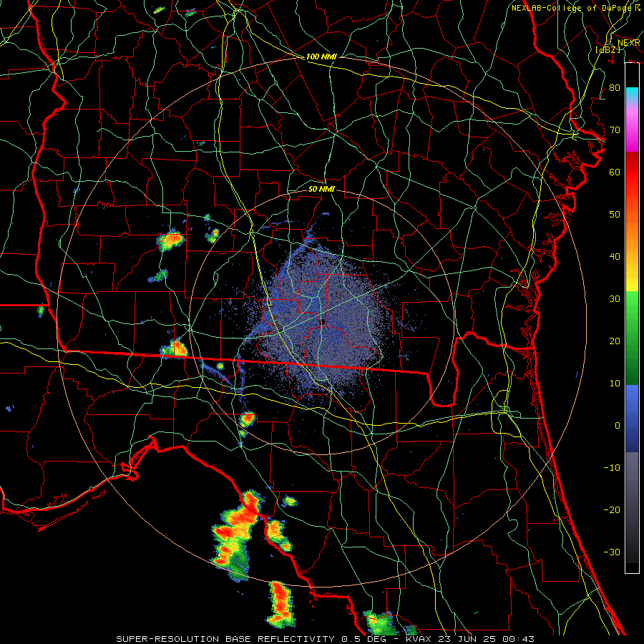Click the -20 value on dBZ scale
This screenshot has width=644, height=644.
(x=612, y=509)
